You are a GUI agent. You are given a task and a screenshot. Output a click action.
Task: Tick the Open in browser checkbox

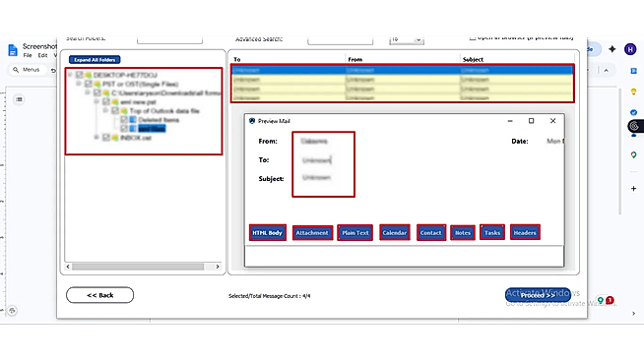tap(473, 37)
